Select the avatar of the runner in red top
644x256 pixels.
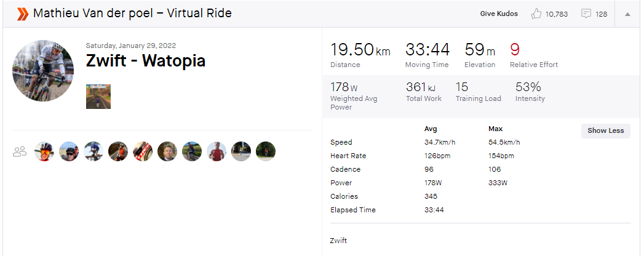217,151
